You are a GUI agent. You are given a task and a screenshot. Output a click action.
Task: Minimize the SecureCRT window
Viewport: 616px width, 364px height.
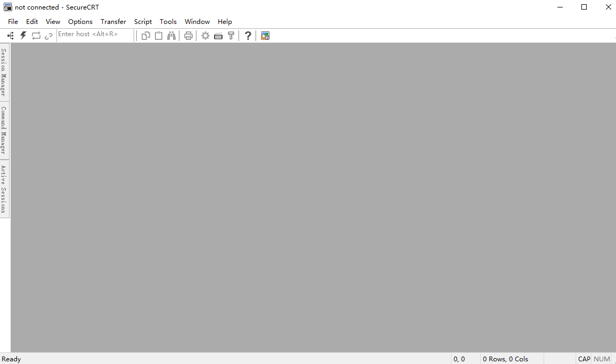pyautogui.click(x=560, y=7)
